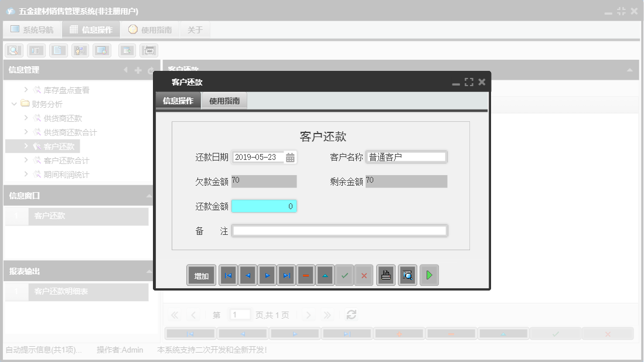The image size is (644, 362).
Task: Click the green run arrow in the dialog
Action: click(x=429, y=275)
